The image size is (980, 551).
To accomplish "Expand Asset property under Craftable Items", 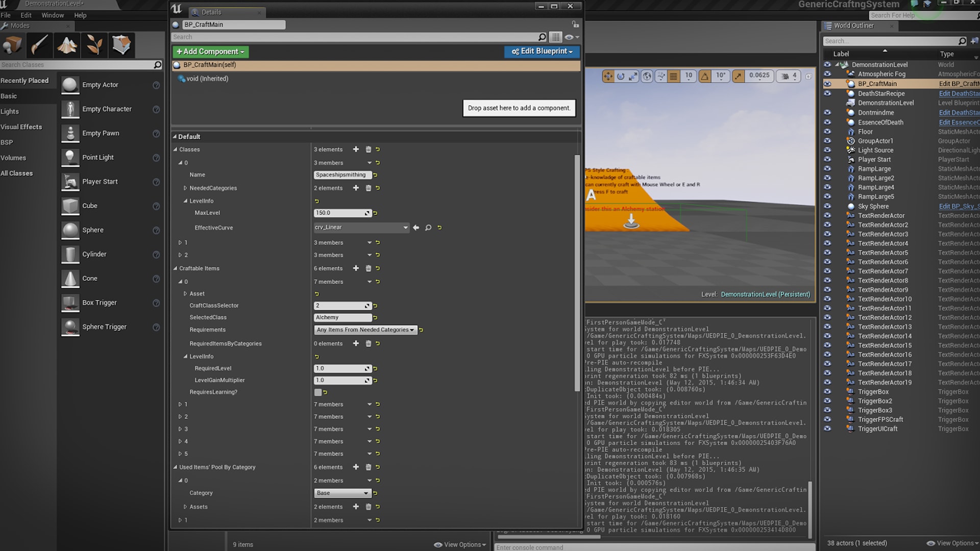I will [x=185, y=294].
